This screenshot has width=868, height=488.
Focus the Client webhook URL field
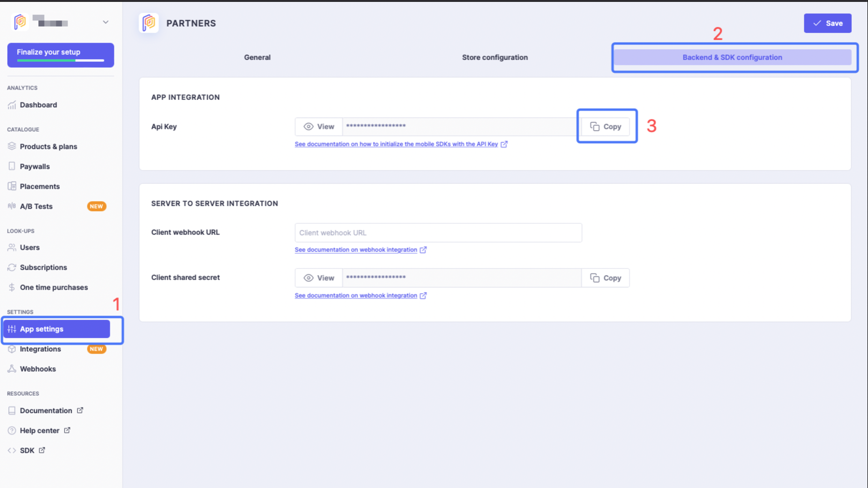[438, 233]
